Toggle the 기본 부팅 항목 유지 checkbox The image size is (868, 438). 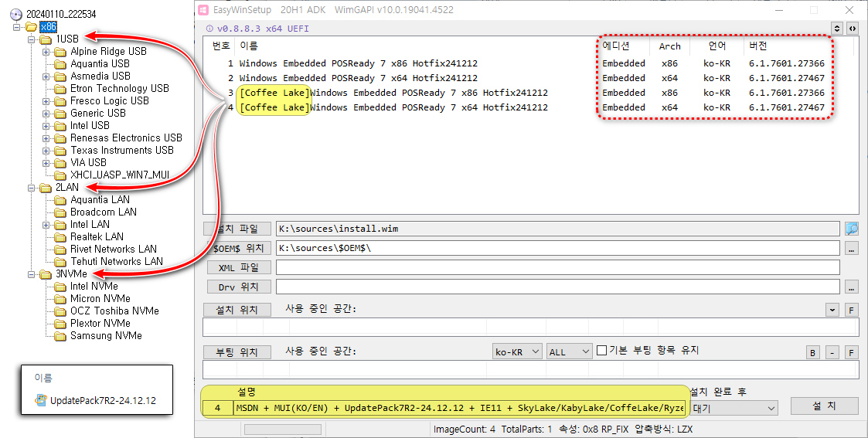(602, 351)
